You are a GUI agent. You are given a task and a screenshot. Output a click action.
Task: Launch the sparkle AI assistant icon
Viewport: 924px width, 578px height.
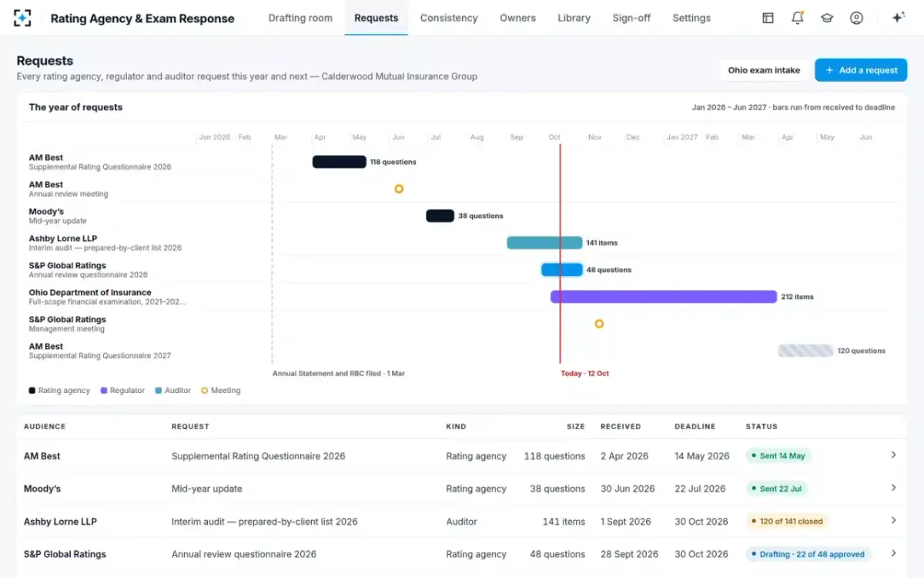898,18
